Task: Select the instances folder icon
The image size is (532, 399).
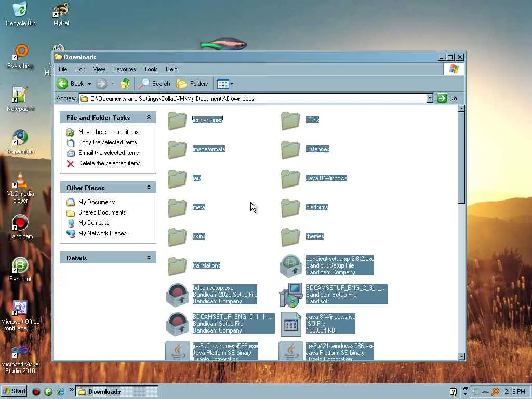Action: click(290, 150)
